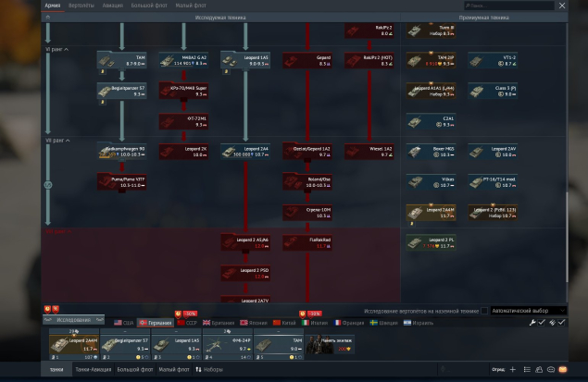This screenshot has width=588, height=382.
Task: Select the Leopard 2A4 research tree card
Action: tap(245, 152)
